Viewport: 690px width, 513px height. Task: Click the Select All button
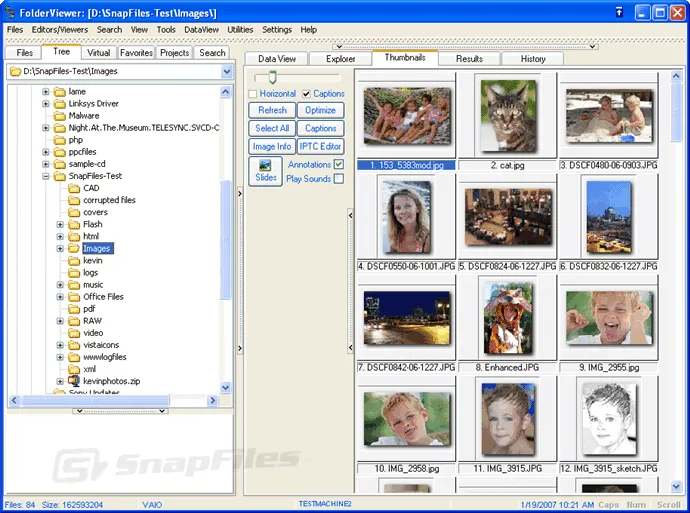[x=272, y=128]
